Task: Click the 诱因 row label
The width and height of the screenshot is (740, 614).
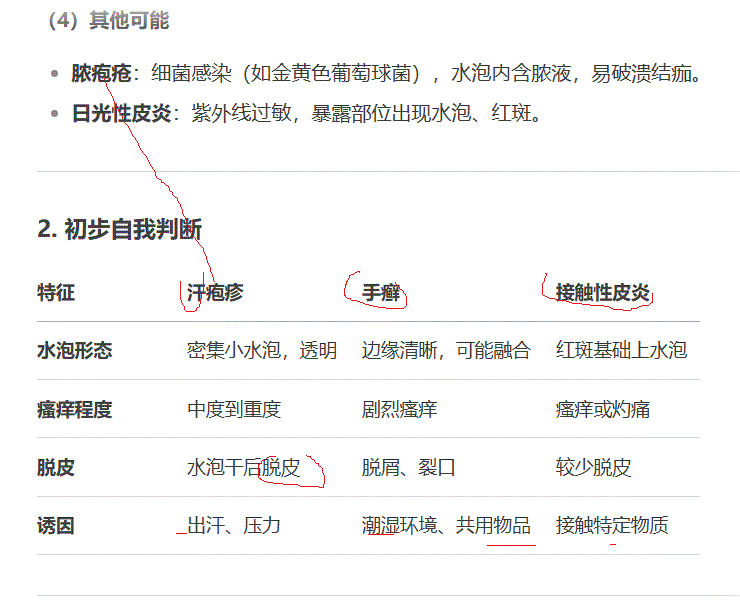Action: [56, 525]
